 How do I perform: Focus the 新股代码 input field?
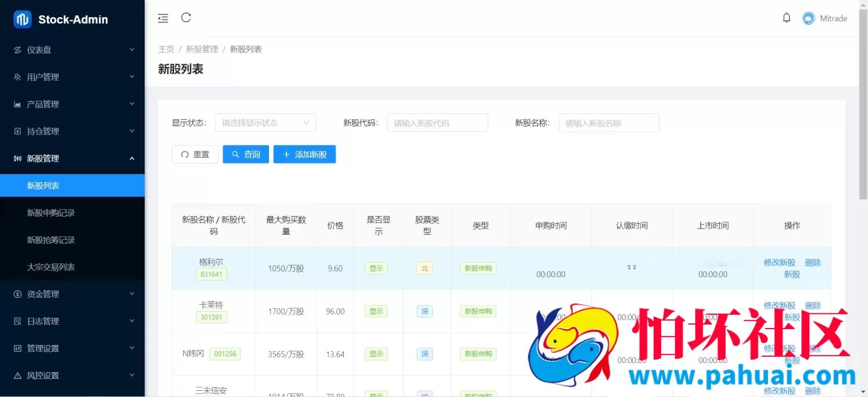coord(437,123)
